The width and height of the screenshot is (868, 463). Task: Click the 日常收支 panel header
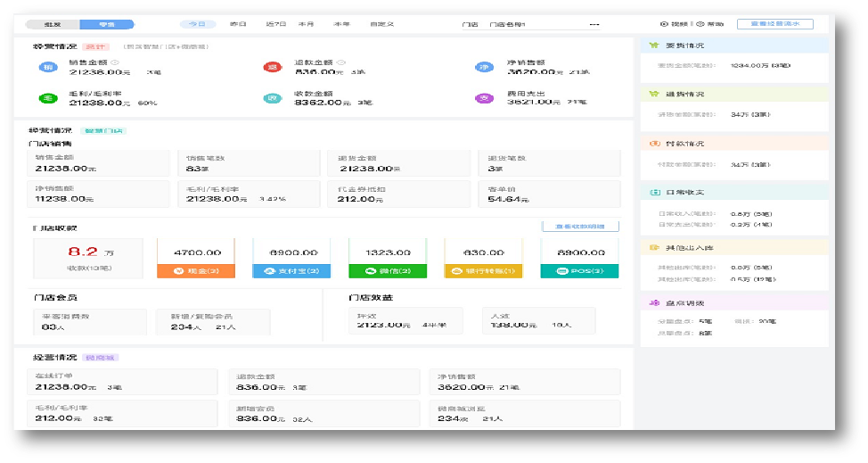pos(734,192)
